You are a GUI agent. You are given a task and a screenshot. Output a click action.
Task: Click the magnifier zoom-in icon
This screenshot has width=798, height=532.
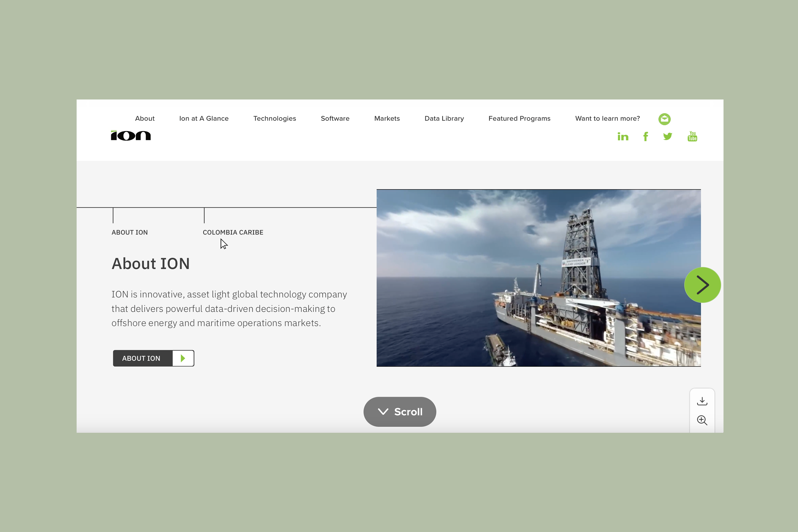(702, 420)
